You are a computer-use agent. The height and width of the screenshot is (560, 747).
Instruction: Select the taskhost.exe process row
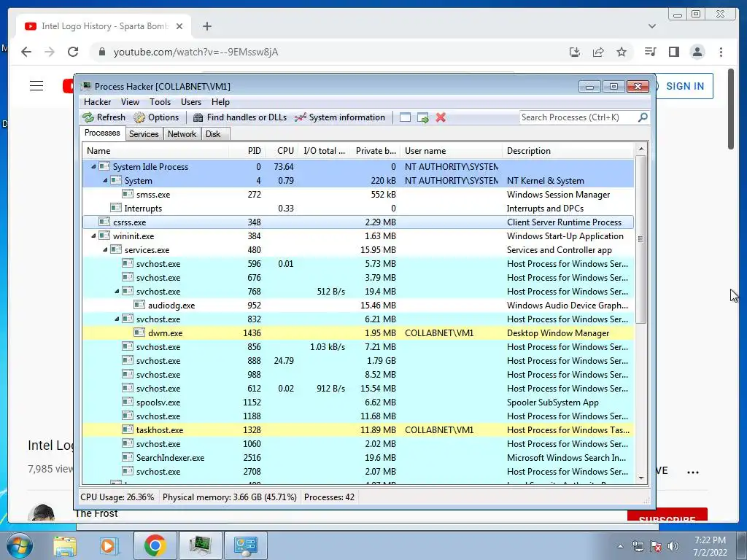[358, 430]
